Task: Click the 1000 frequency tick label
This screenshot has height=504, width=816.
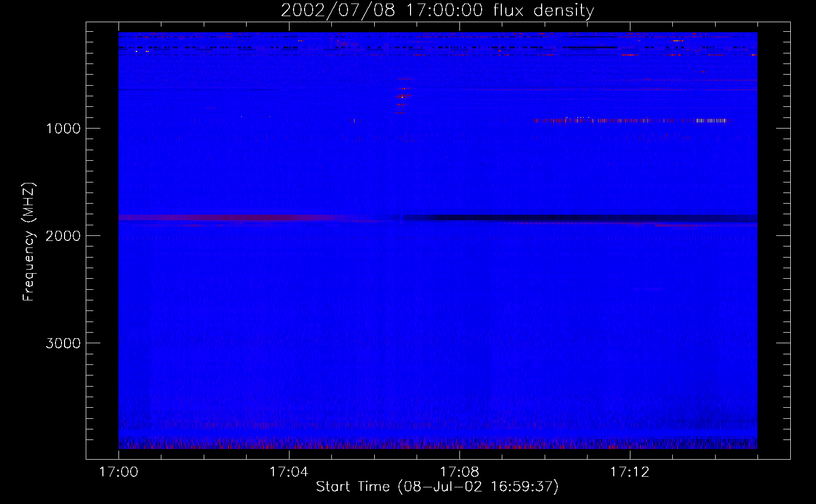Action: 63,129
